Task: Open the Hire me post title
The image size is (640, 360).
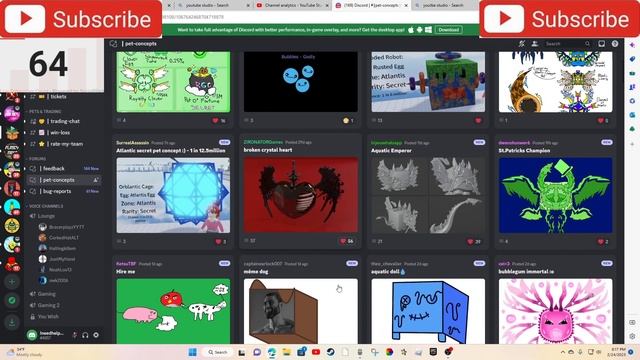Action: coord(125,271)
